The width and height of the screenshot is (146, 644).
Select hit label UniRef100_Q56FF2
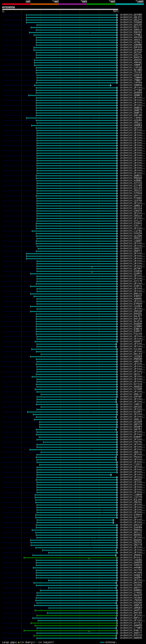point(131,251)
